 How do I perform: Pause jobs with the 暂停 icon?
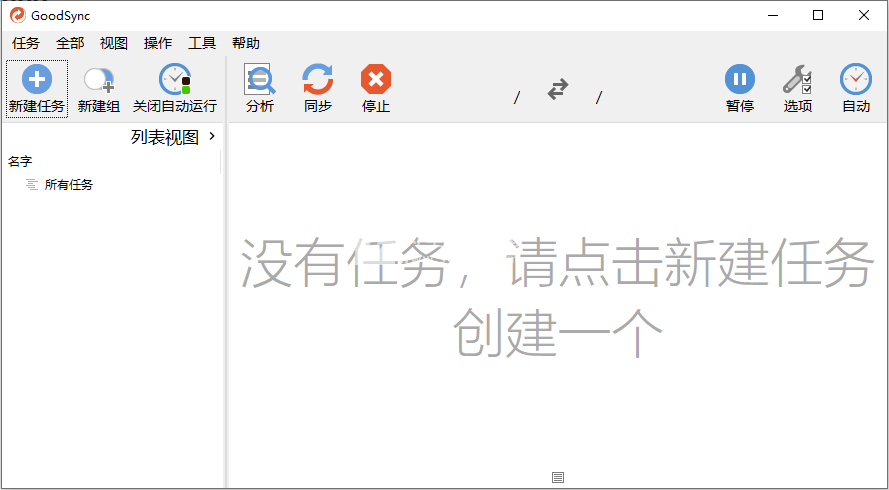[x=740, y=79]
